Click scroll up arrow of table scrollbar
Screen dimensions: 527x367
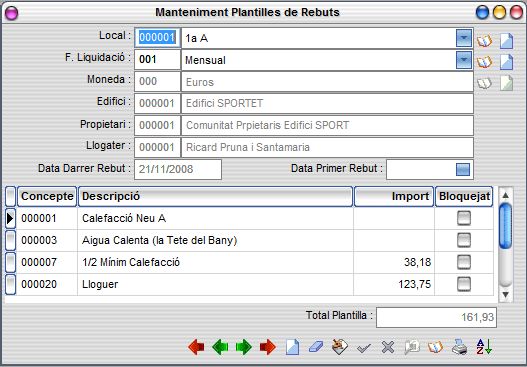(x=505, y=195)
